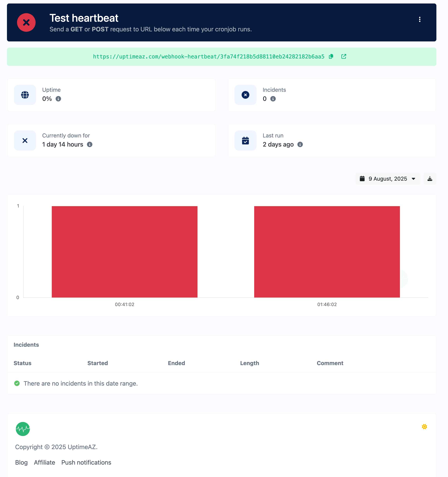Image resolution: width=448 pixels, height=477 pixels.
Task: Click the Incidents table heading
Action: click(x=26, y=345)
